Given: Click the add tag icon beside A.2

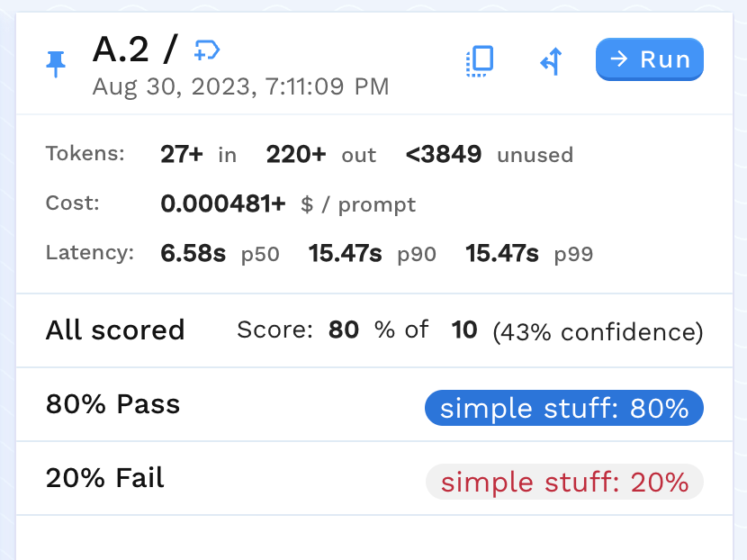Looking at the screenshot, I should (207, 50).
